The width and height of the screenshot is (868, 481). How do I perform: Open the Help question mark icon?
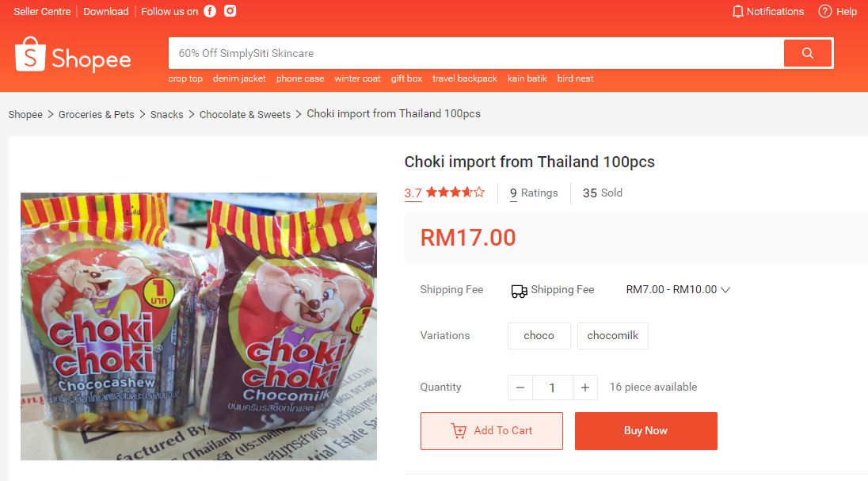point(824,11)
